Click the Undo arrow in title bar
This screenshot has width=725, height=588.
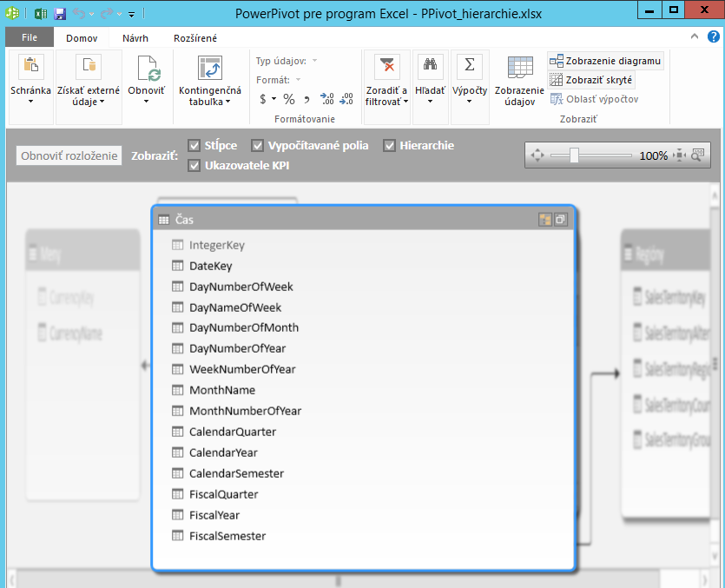pos(79,14)
